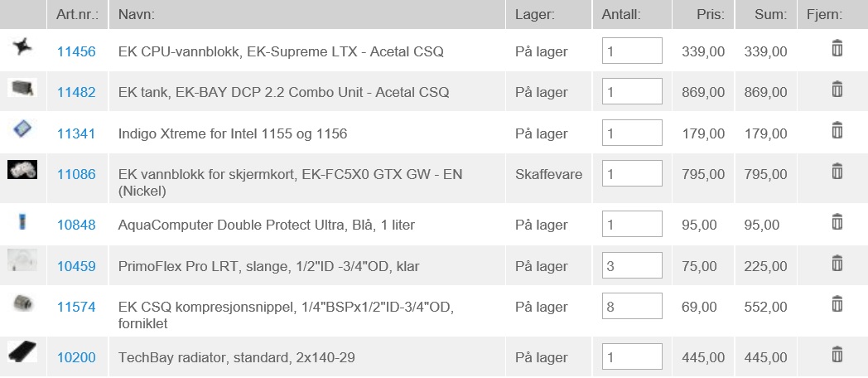Click the TechBay radiator thumbnail image
The width and height of the screenshot is (868, 378).
tap(22, 352)
